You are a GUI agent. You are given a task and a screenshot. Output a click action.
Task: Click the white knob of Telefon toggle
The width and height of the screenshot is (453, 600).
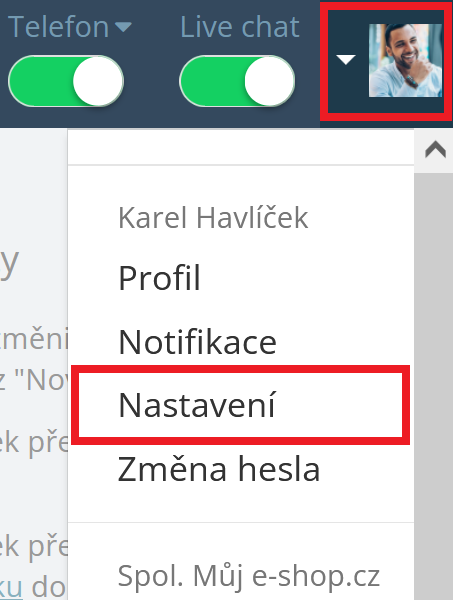98,81
